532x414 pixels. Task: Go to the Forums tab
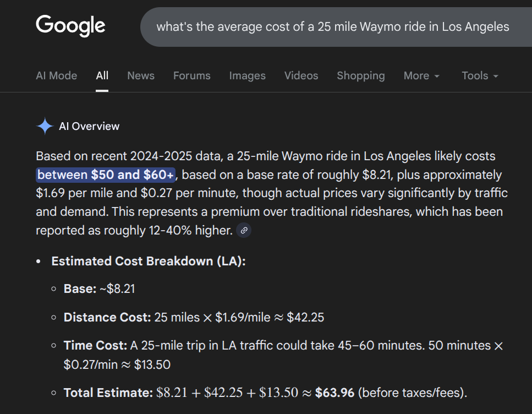pyautogui.click(x=191, y=76)
